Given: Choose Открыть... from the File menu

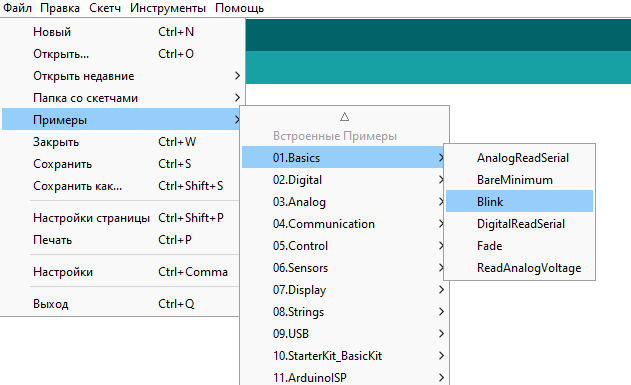Looking at the screenshot, I should click(122, 54).
